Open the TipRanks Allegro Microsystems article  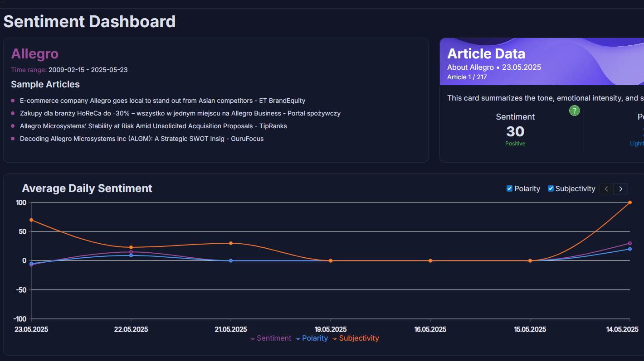(153, 126)
